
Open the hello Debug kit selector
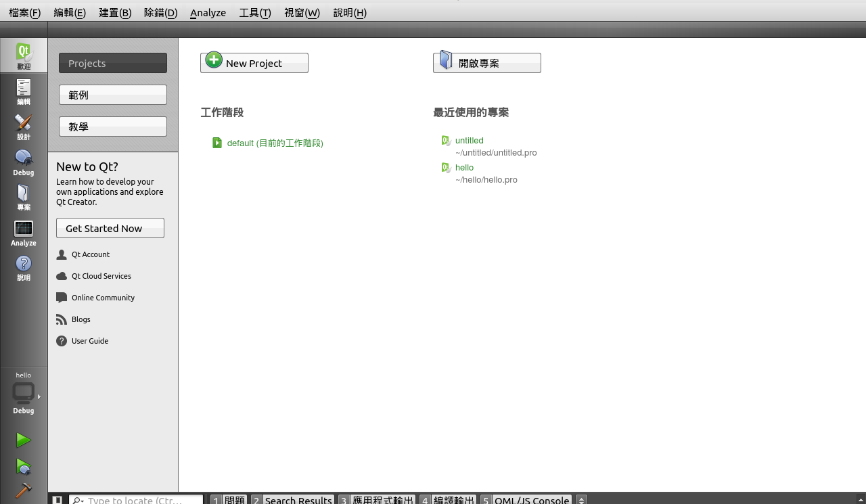click(24, 392)
